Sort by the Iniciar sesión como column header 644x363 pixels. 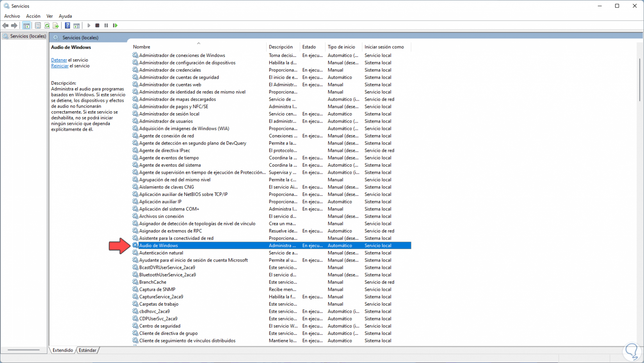(x=386, y=47)
